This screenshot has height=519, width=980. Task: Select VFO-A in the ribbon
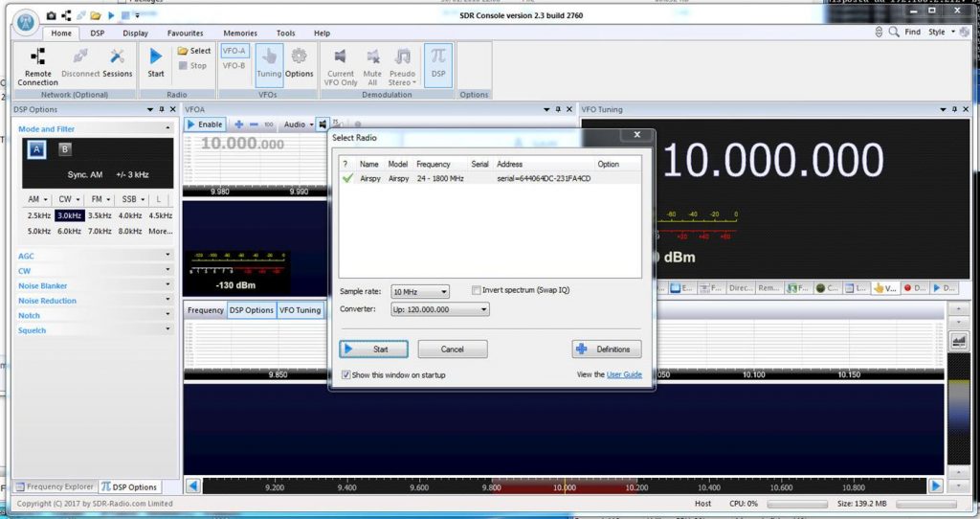pos(234,51)
